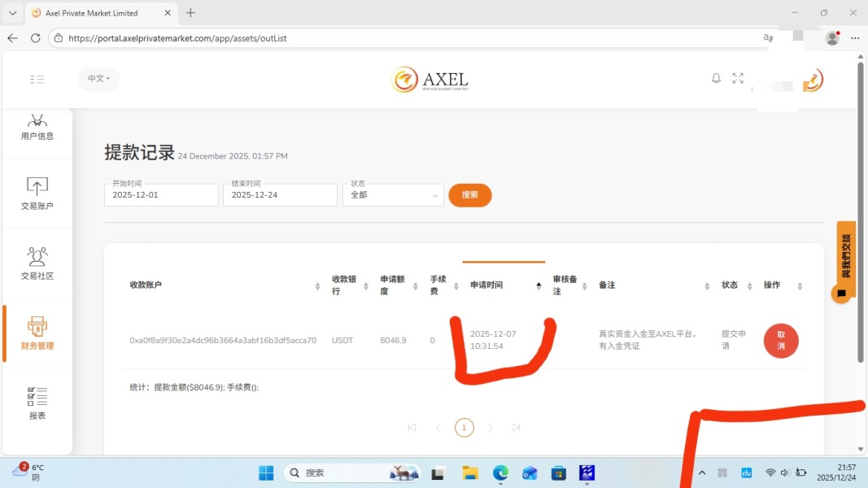Open File Explorer from taskbar

[x=470, y=473]
